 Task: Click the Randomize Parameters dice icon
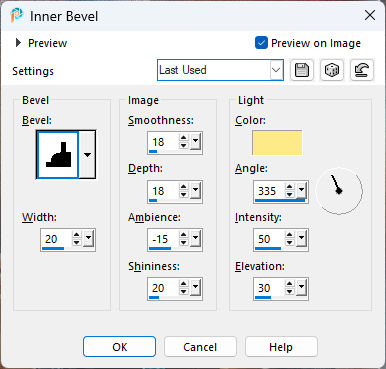[x=332, y=70]
